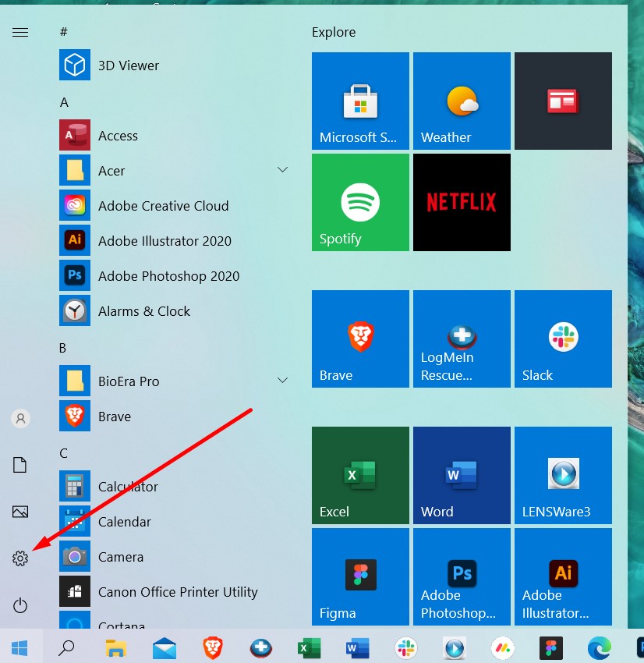The image size is (644, 663).
Task: Open the Adobe Illustrator tile
Action: pos(563,576)
